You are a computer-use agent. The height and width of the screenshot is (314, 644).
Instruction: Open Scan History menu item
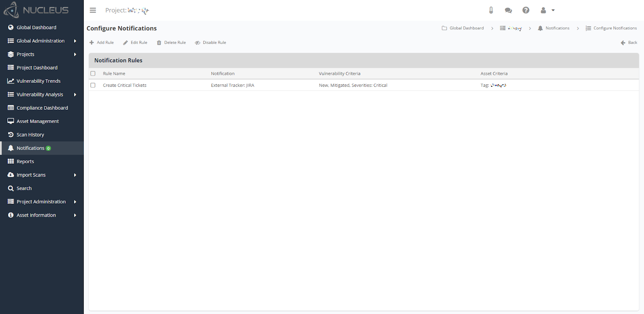click(x=30, y=135)
